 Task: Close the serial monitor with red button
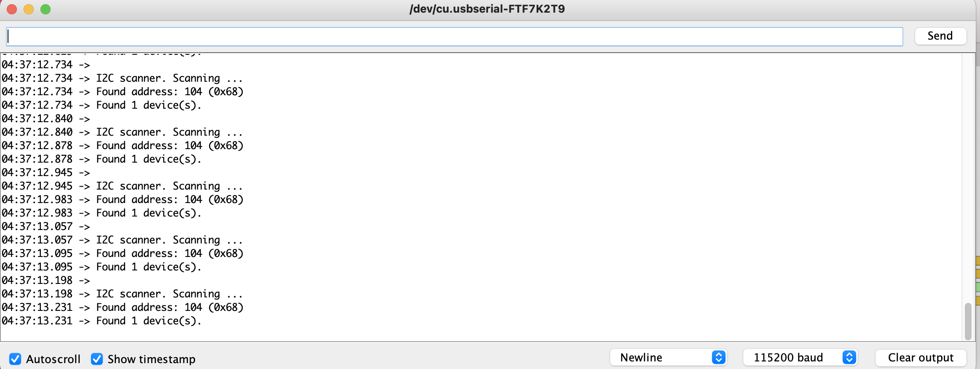coord(12,9)
